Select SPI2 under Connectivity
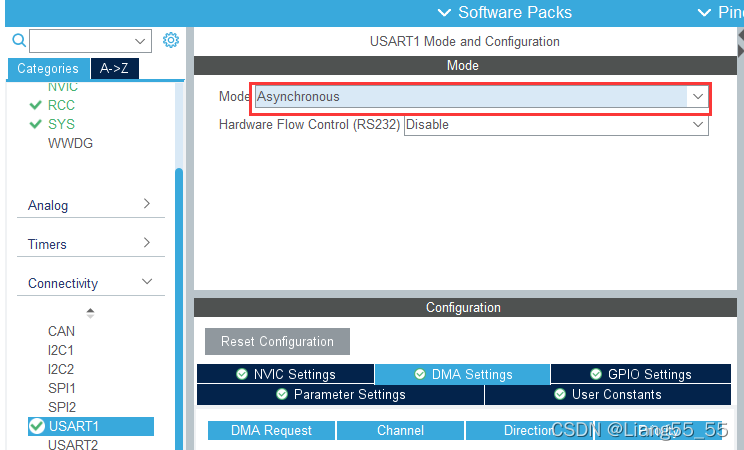This screenshot has width=744, height=450. pyautogui.click(x=62, y=407)
